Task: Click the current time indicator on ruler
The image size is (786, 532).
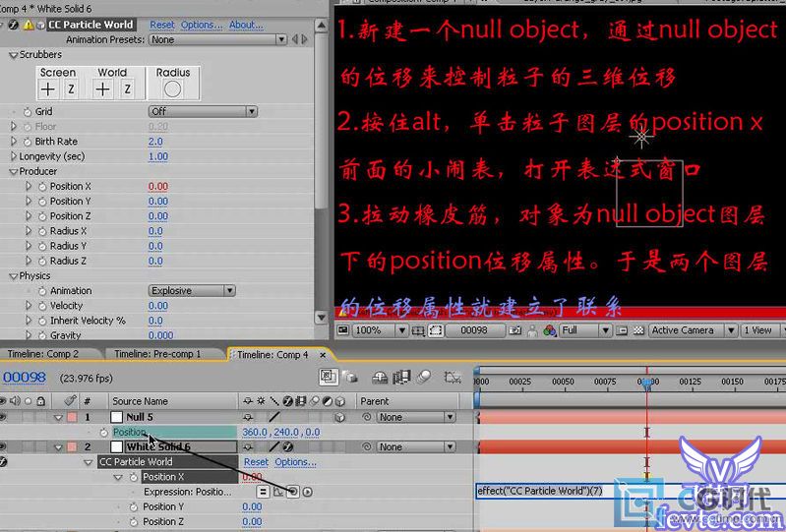Action: [x=647, y=383]
